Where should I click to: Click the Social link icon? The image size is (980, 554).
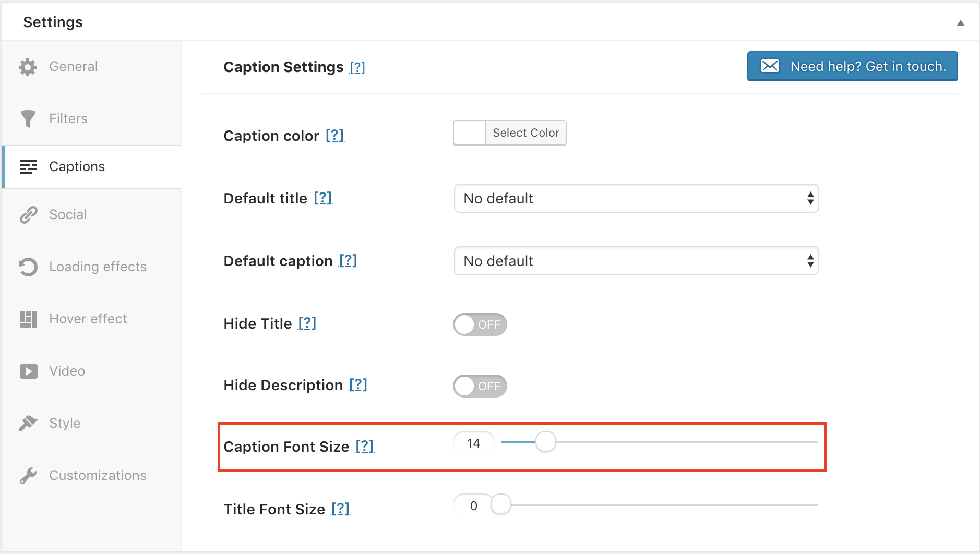click(x=28, y=215)
